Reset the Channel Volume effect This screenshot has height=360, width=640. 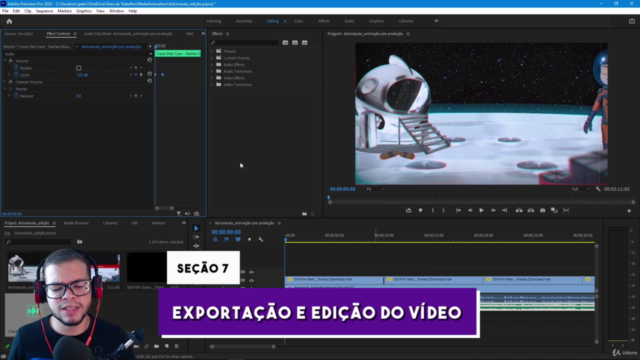pyautogui.click(x=150, y=81)
